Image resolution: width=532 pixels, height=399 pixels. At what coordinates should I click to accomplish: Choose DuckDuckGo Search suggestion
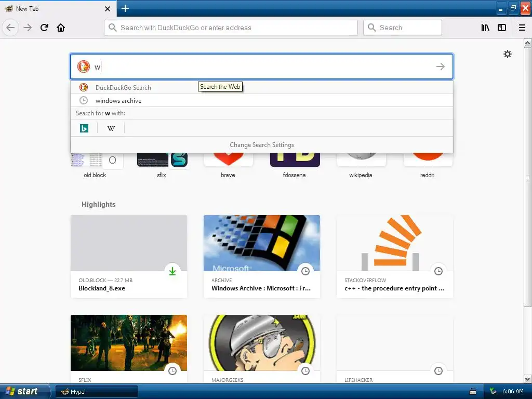(x=262, y=87)
